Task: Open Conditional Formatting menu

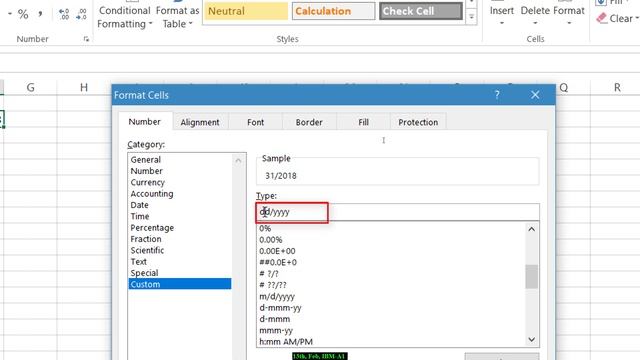Action: click(124, 17)
